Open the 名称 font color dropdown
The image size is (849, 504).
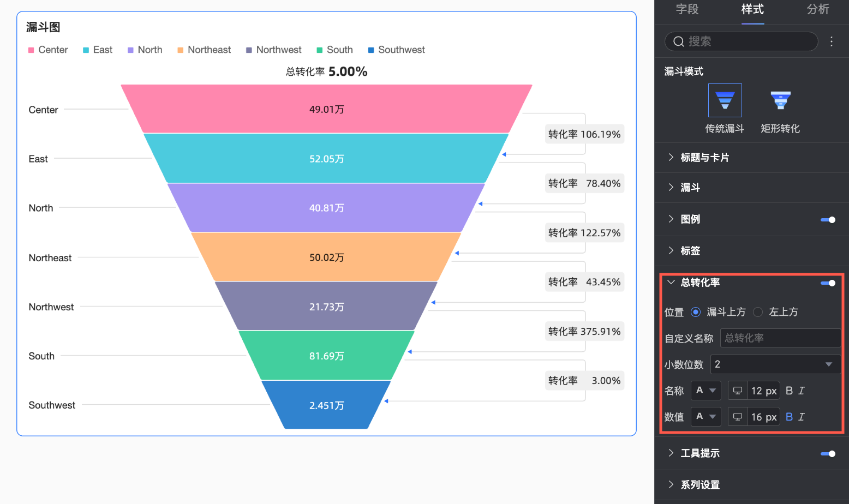[x=705, y=391]
